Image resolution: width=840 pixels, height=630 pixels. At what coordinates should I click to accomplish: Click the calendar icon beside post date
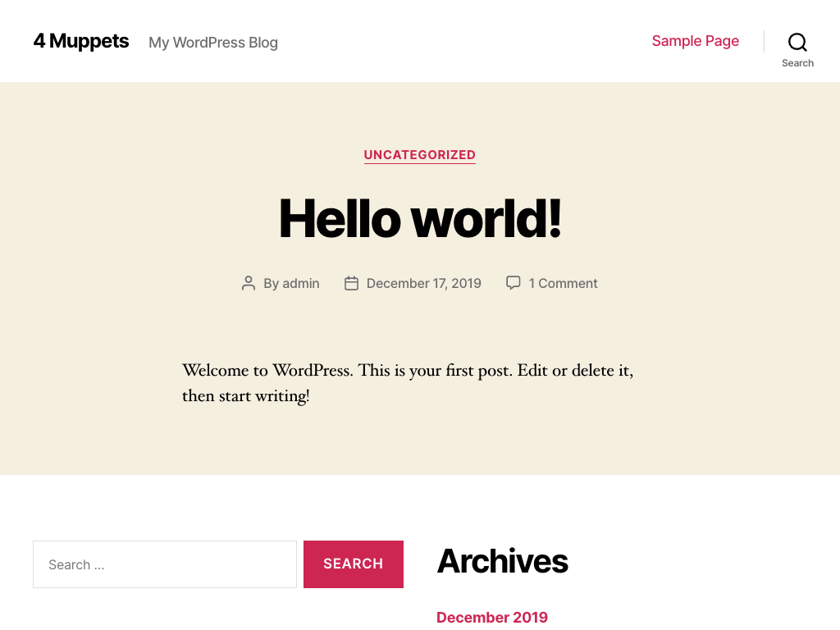point(351,283)
